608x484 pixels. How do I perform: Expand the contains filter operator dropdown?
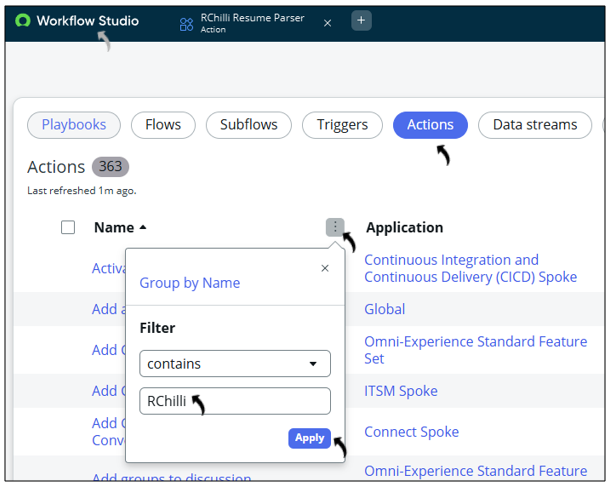coord(235,364)
